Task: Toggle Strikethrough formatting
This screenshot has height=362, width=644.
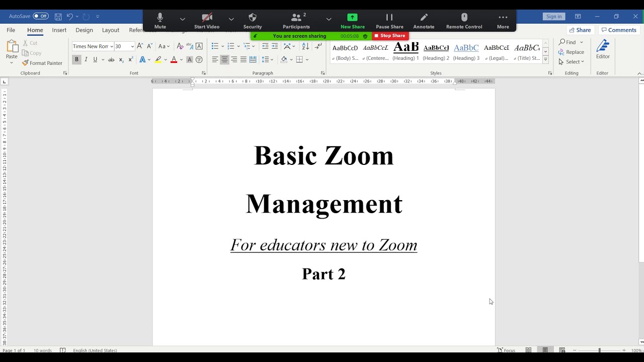Action: coord(111,59)
